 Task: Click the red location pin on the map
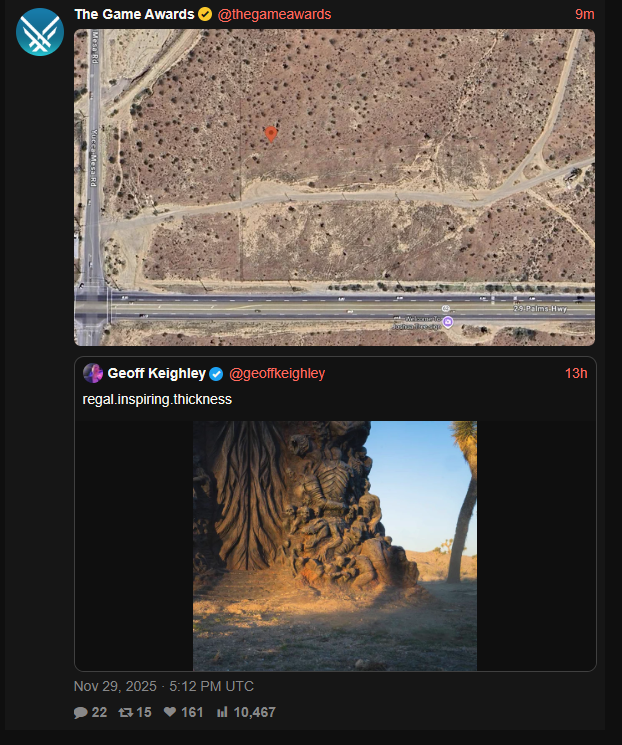[x=271, y=134]
